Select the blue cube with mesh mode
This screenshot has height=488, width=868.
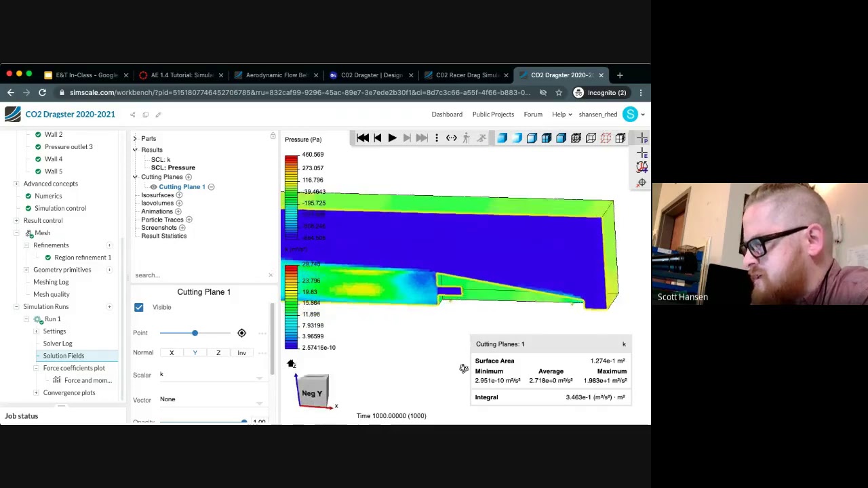click(x=547, y=138)
